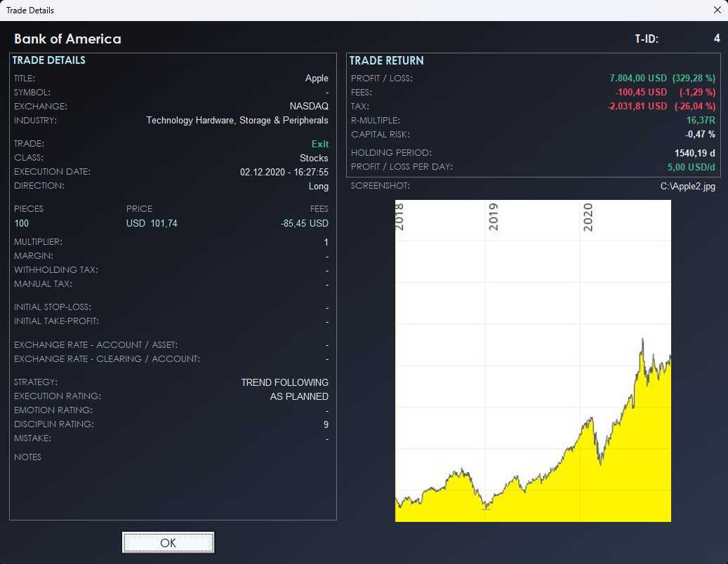Select the title value Apple
The height and width of the screenshot is (564, 728).
(x=317, y=79)
